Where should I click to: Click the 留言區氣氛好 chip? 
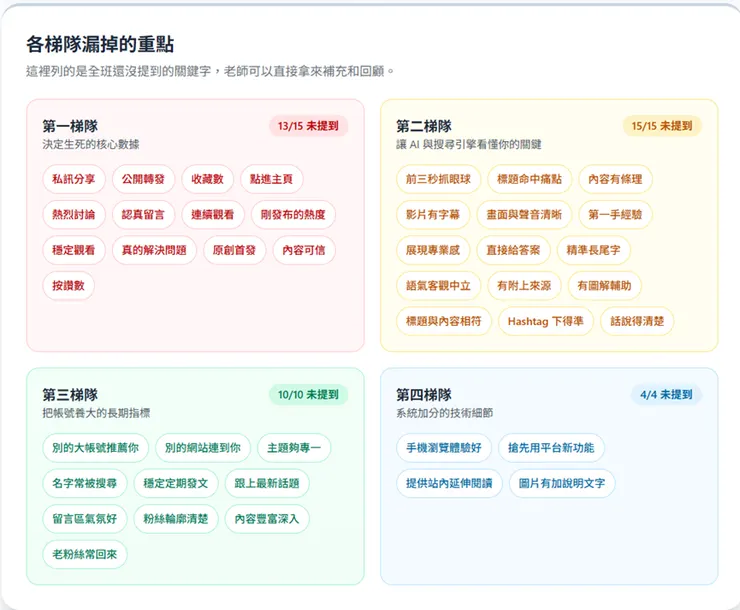pos(84,519)
